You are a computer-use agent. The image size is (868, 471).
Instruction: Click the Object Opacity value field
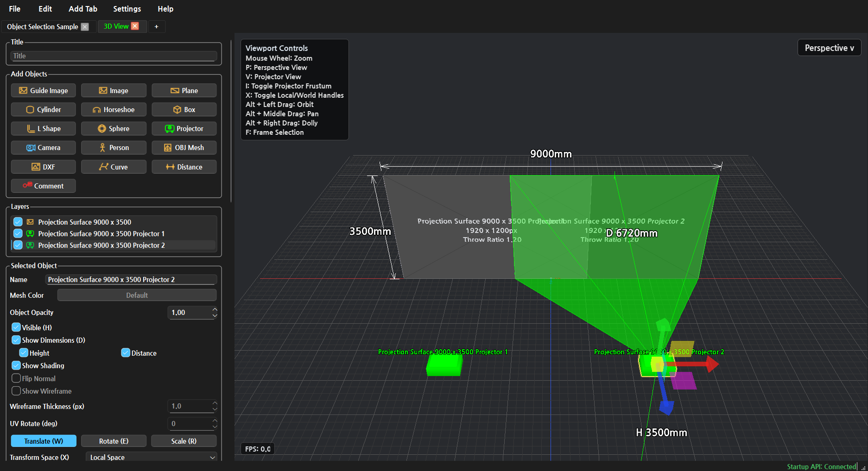[190, 313]
